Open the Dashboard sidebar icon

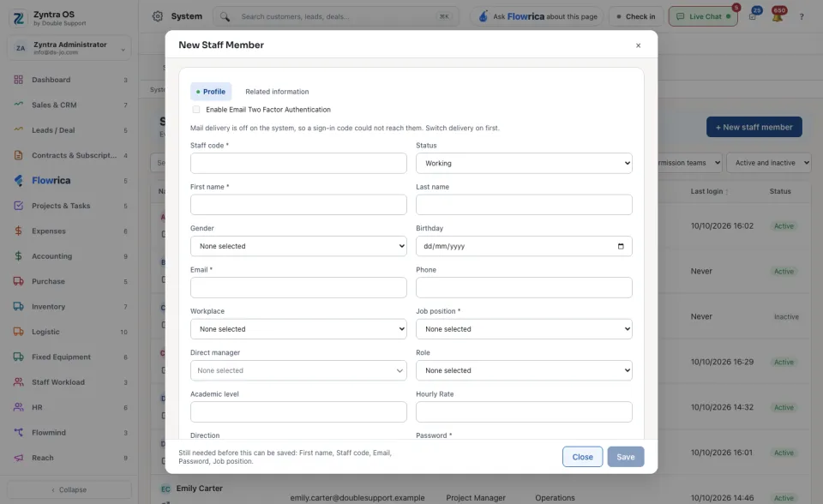click(18, 80)
